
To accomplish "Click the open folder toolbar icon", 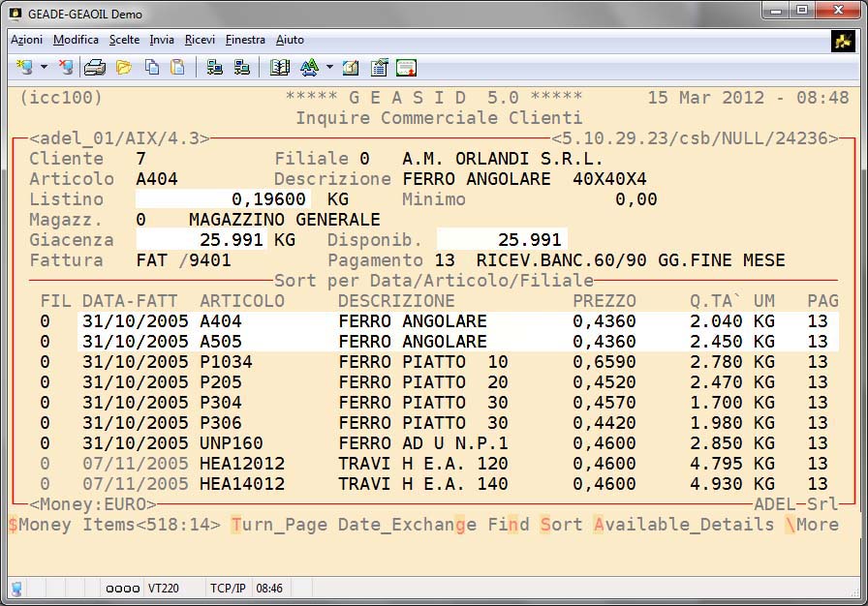I will [x=123, y=68].
